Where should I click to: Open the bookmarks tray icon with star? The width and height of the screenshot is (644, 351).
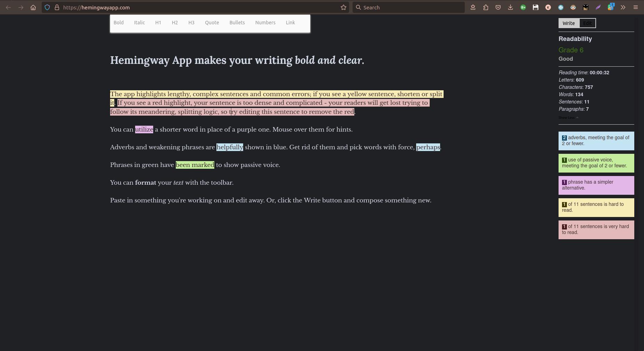click(473, 7)
